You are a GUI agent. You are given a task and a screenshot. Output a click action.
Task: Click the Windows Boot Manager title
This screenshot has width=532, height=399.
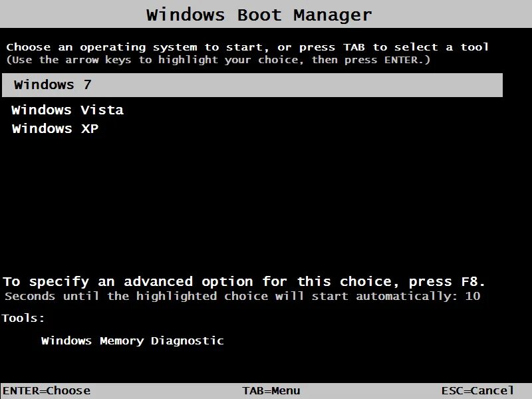click(259, 15)
